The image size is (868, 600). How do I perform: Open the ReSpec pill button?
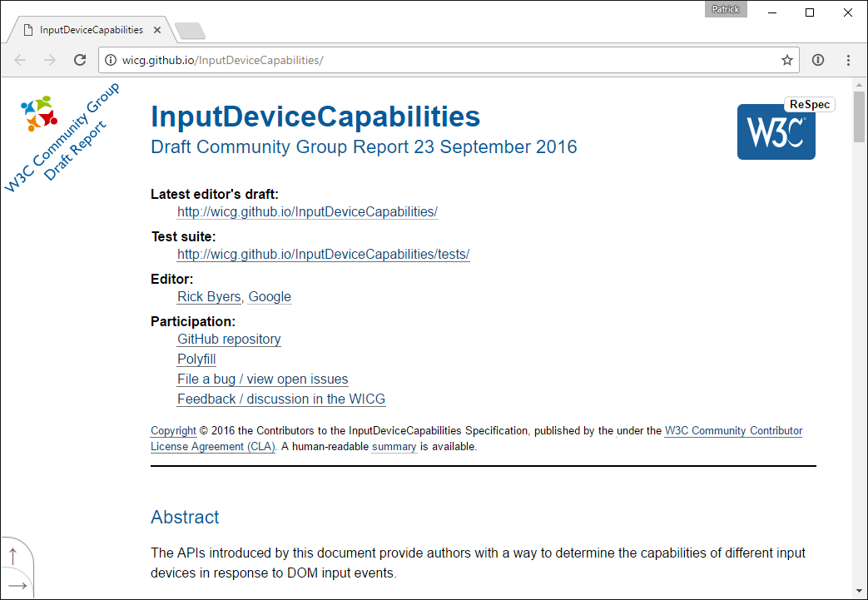coord(809,105)
